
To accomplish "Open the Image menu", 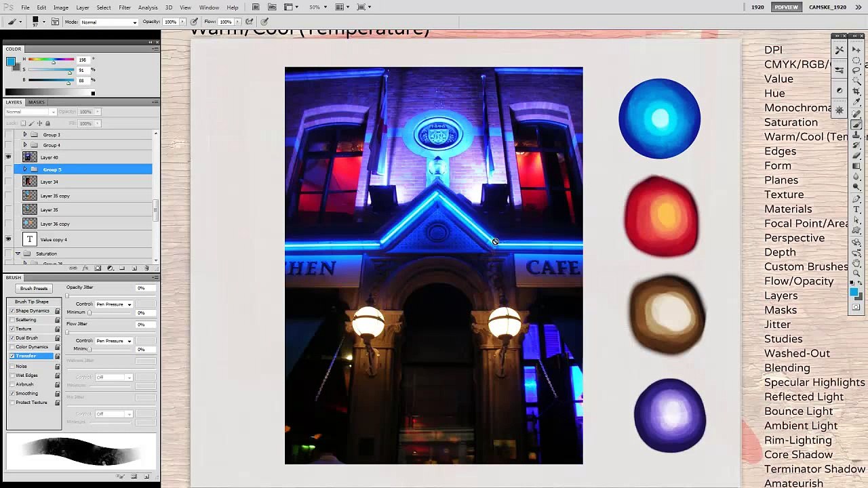I will tap(61, 7).
